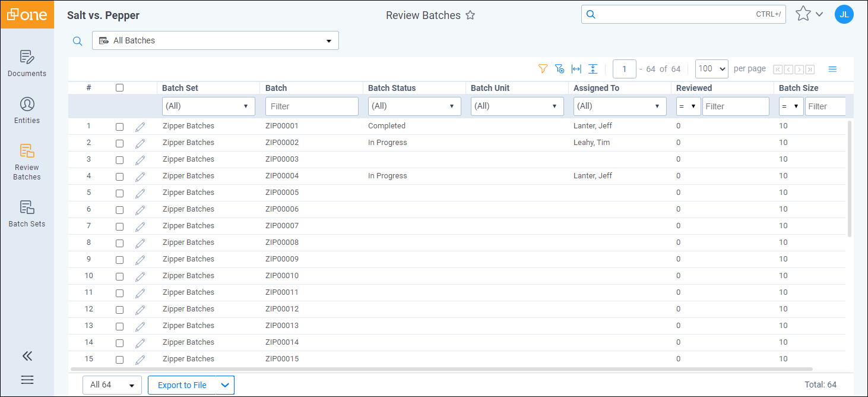Click the edit pencil for ZIP00002

(x=140, y=143)
